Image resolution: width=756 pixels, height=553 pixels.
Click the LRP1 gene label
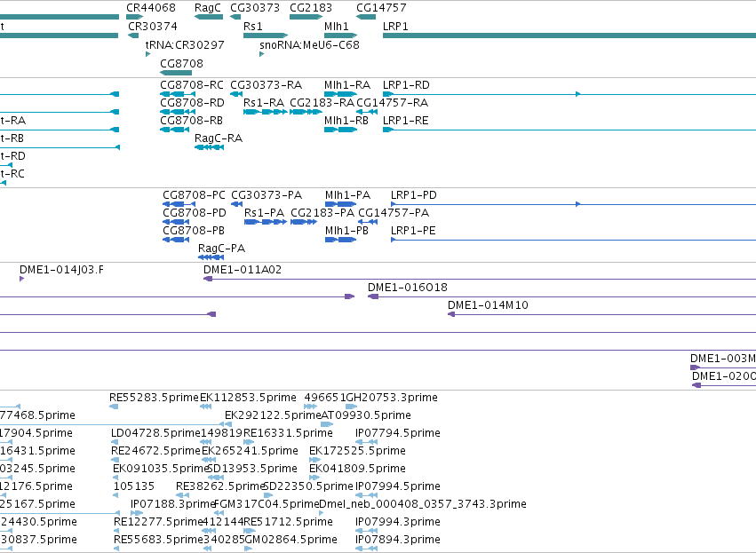click(x=395, y=26)
